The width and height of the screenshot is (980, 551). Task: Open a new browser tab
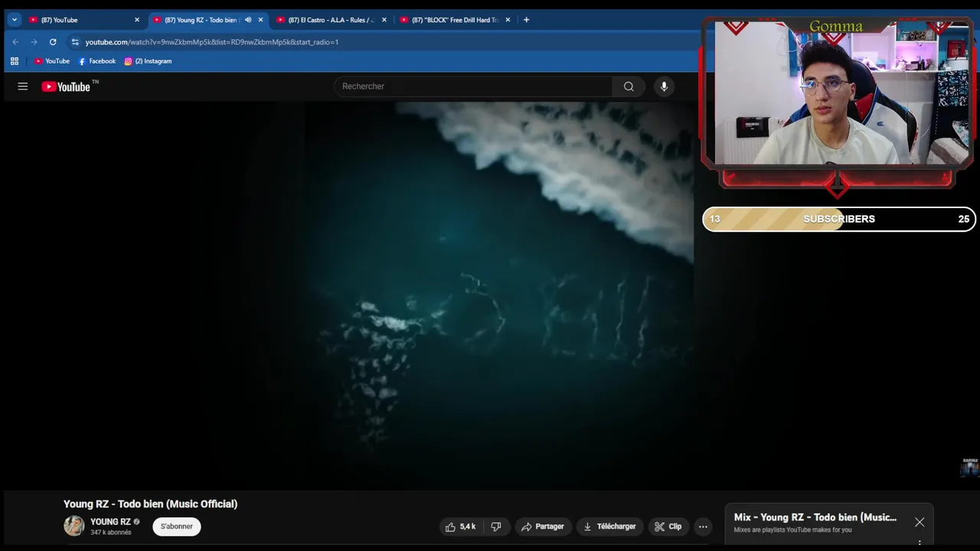tap(526, 20)
